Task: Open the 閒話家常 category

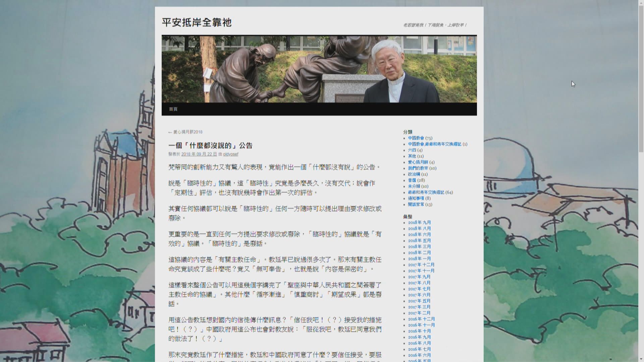Action: click(x=416, y=204)
